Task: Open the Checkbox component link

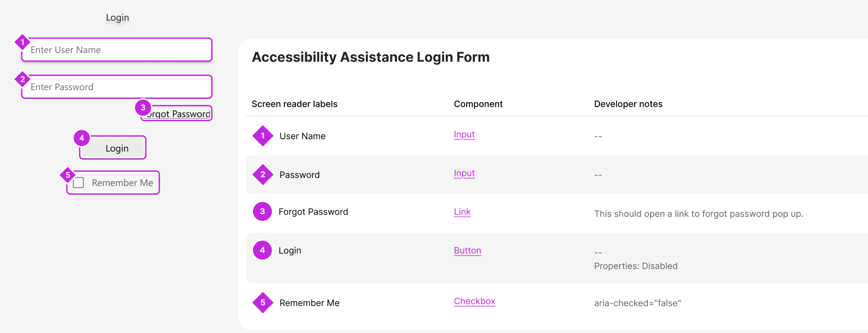Action: click(474, 301)
